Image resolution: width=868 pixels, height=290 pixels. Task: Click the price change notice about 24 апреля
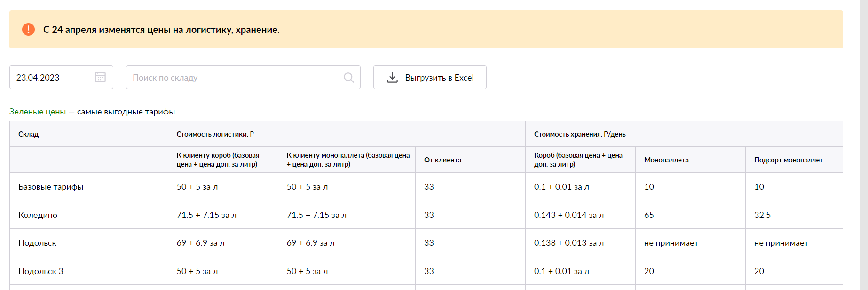tap(161, 30)
